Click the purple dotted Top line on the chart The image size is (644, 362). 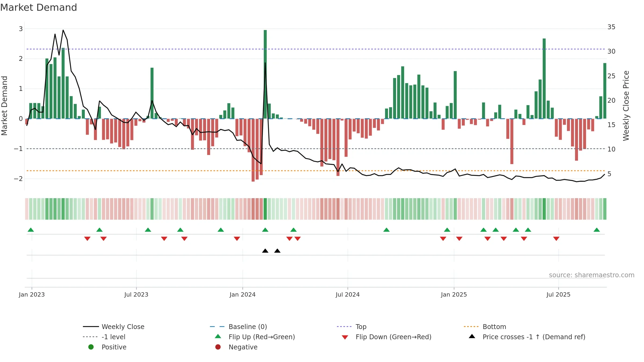click(x=316, y=49)
